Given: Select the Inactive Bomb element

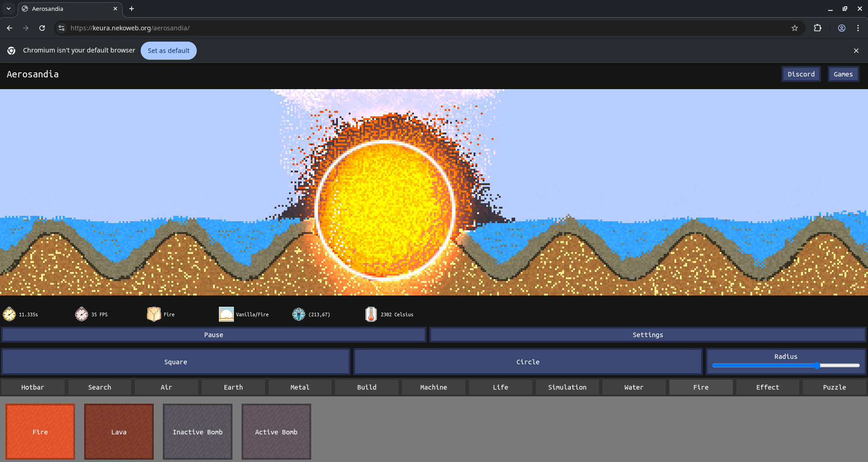Looking at the screenshot, I should pyautogui.click(x=198, y=432).
